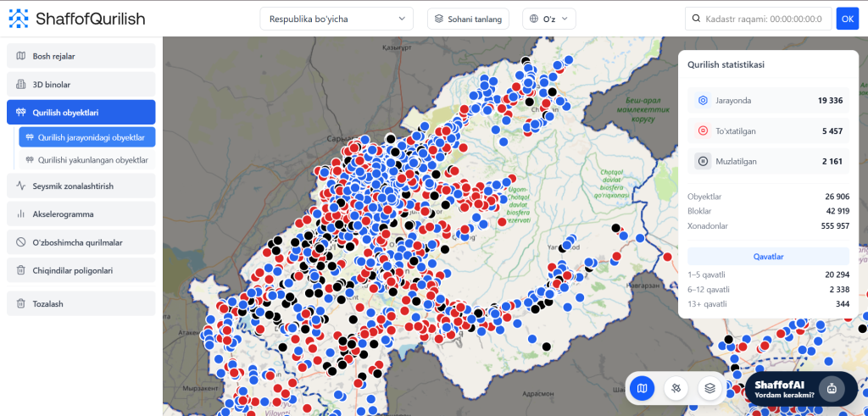The height and width of the screenshot is (416, 868).
Task: Click the Muzlatilgan pause status icon
Action: [703, 162]
